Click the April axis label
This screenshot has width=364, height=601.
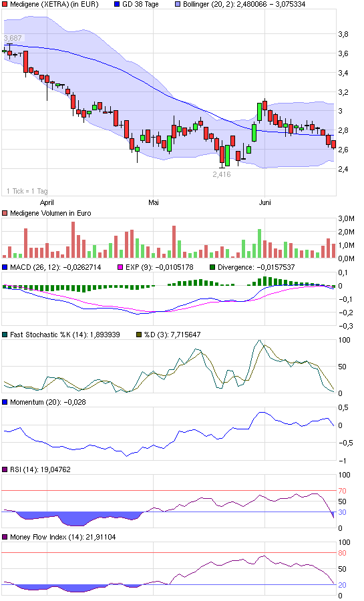47,202
